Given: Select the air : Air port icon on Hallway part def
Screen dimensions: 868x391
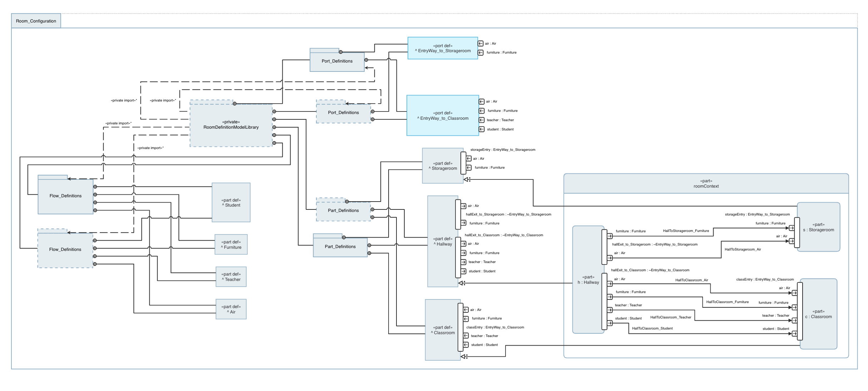Looking at the screenshot, I should [x=464, y=206].
